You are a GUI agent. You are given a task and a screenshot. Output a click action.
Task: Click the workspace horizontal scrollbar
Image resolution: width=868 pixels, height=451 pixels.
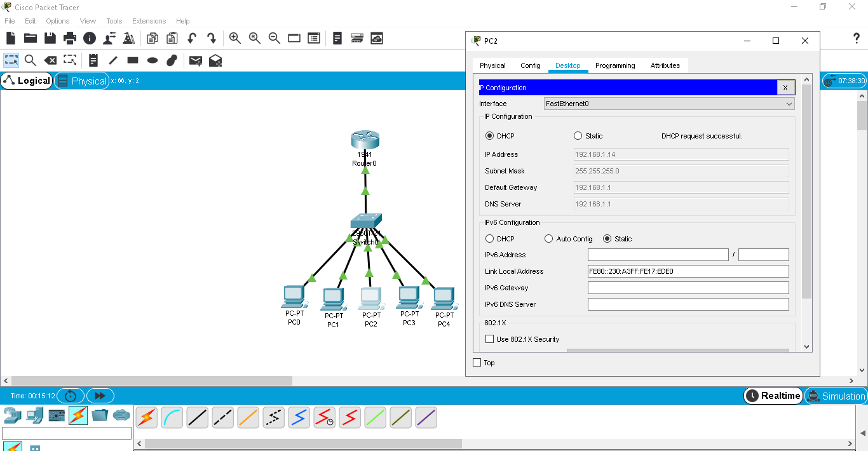[x=151, y=381]
